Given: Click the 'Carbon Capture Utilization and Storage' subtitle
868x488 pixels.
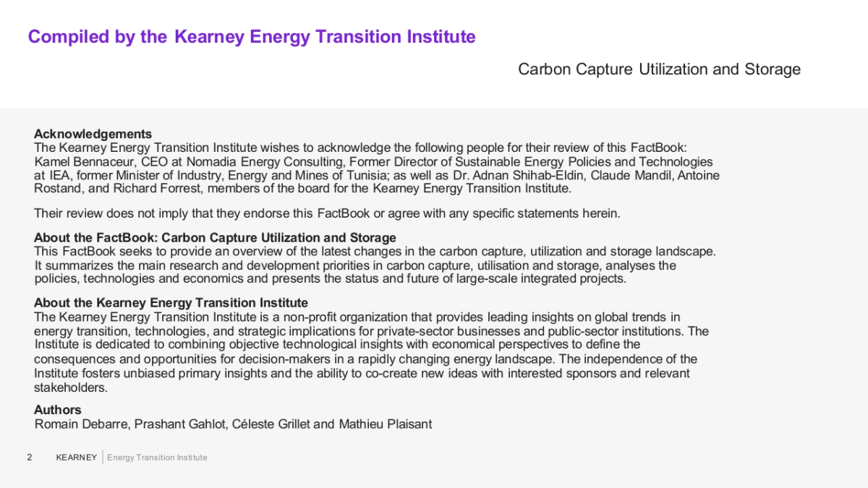Looking at the screenshot, I should [659, 69].
